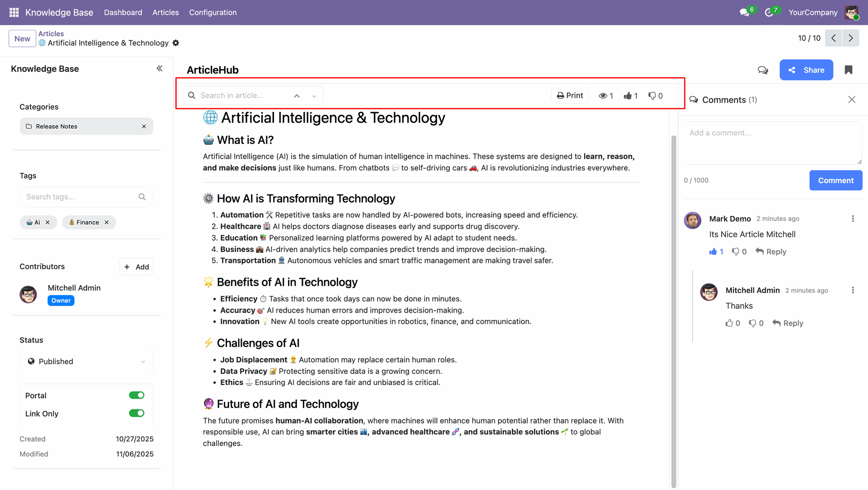Click the Share button
Viewport: 868px width, 490px height.
(x=806, y=70)
